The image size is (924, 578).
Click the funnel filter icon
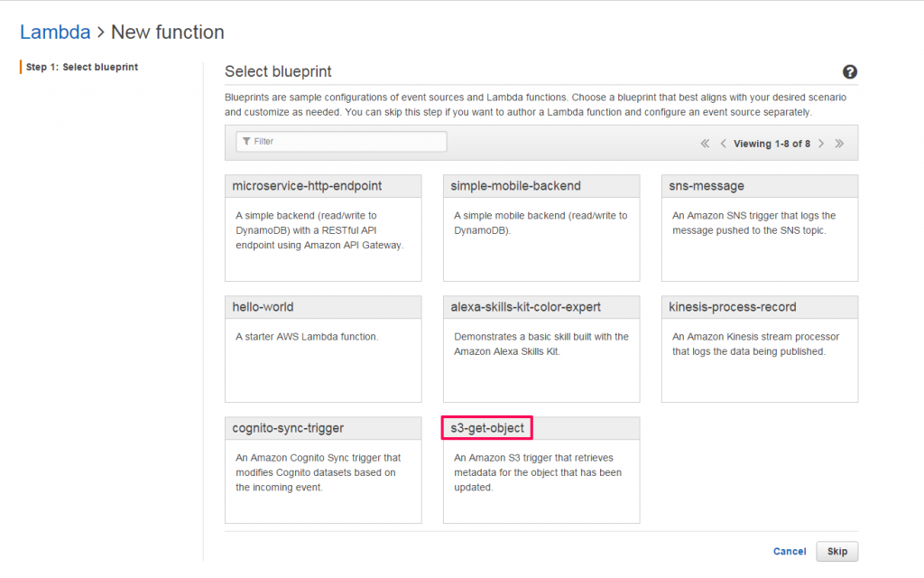tap(246, 142)
